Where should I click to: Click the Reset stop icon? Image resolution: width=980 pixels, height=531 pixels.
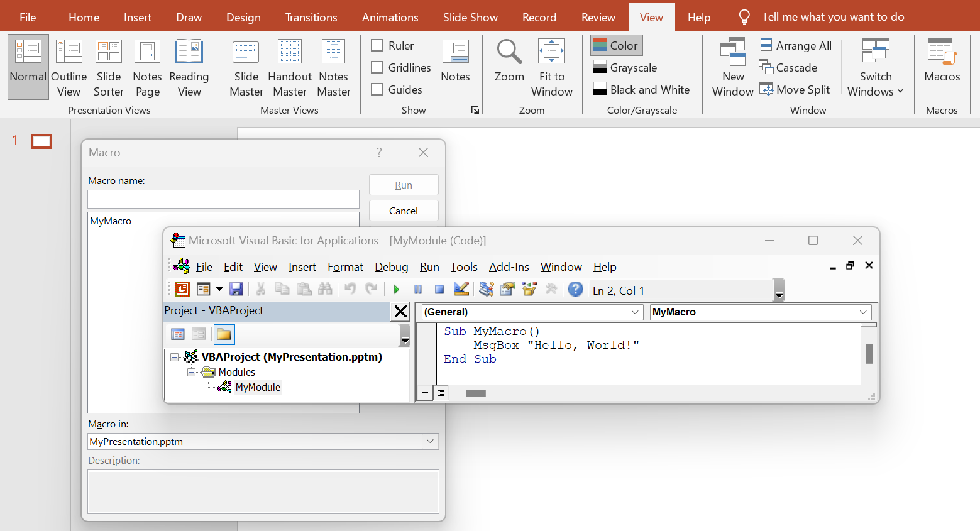pyautogui.click(x=439, y=289)
